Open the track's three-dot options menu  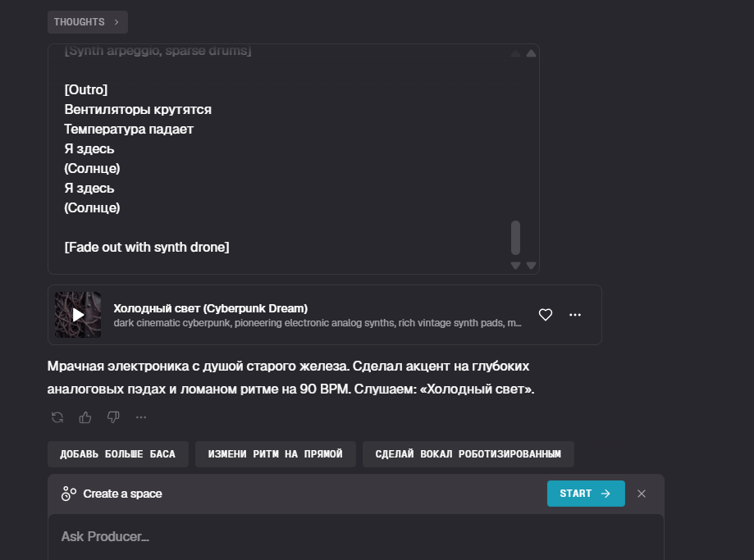575,314
